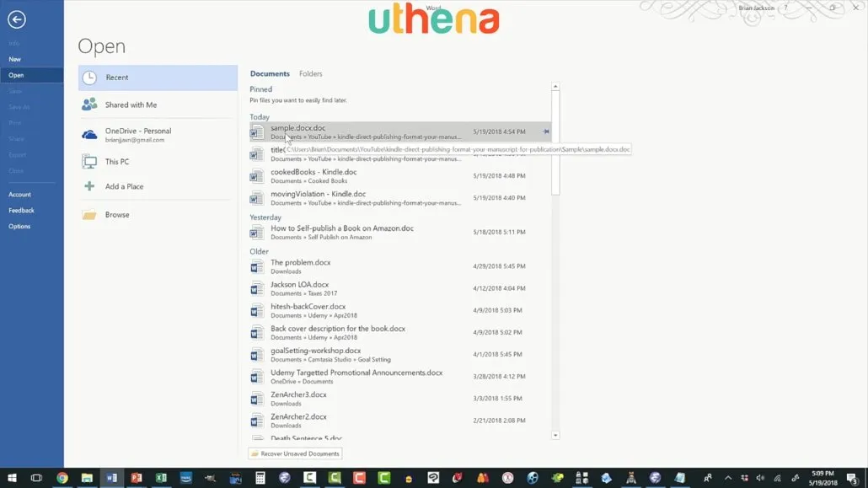This screenshot has height=488, width=868.
Task: Show hidden system tray icons
Action: pyautogui.click(x=728, y=478)
